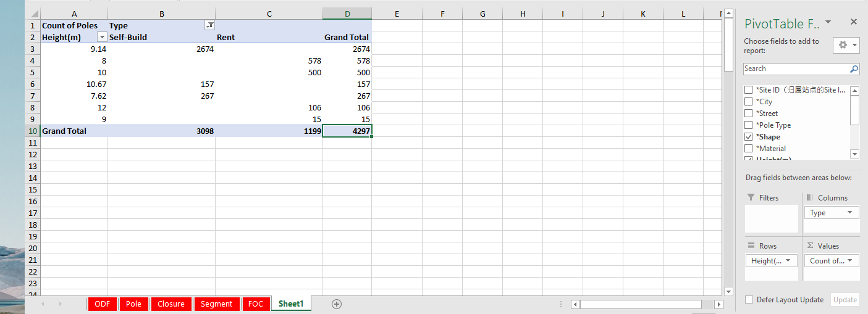Select column E header
This screenshot has height=314, width=868.
tap(397, 14)
